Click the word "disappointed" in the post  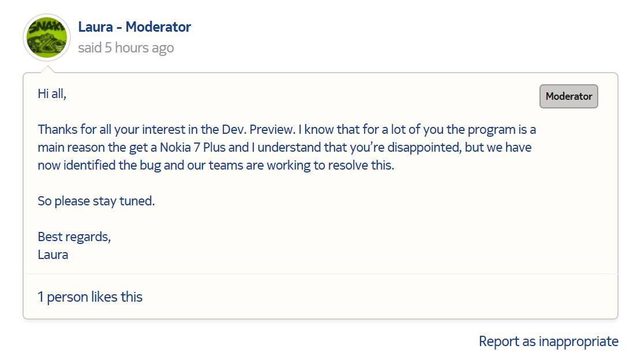point(423,147)
